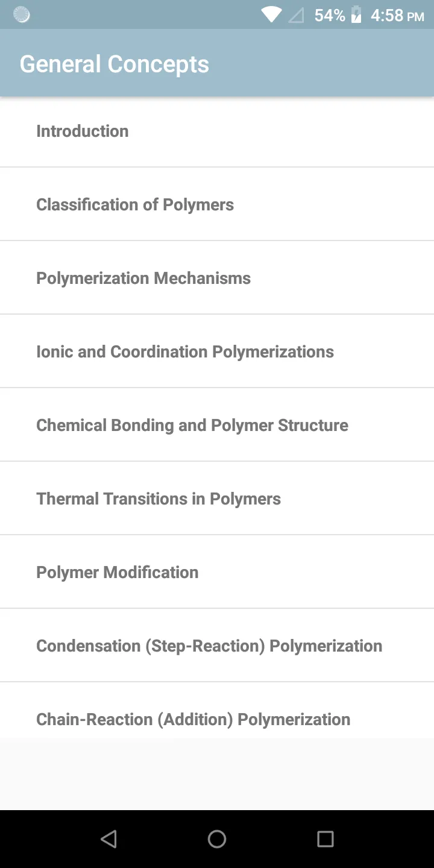Tap the 54% battery percentage text
Screen dimensions: 434x868
click(x=330, y=15)
